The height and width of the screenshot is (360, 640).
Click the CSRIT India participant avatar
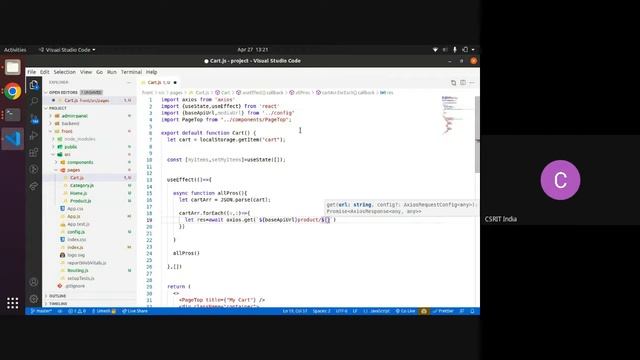click(560, 180)
